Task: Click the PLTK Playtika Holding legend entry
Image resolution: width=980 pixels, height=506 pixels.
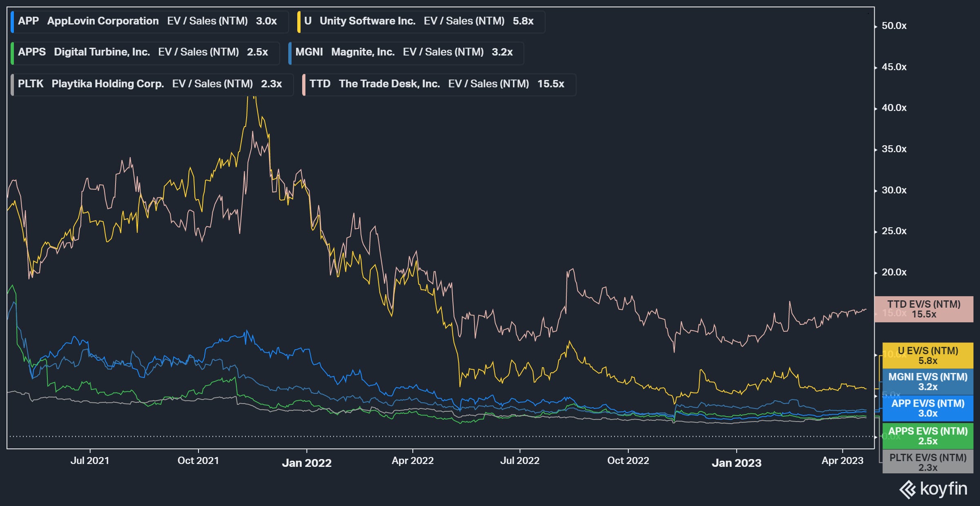Action: [152, 84]
